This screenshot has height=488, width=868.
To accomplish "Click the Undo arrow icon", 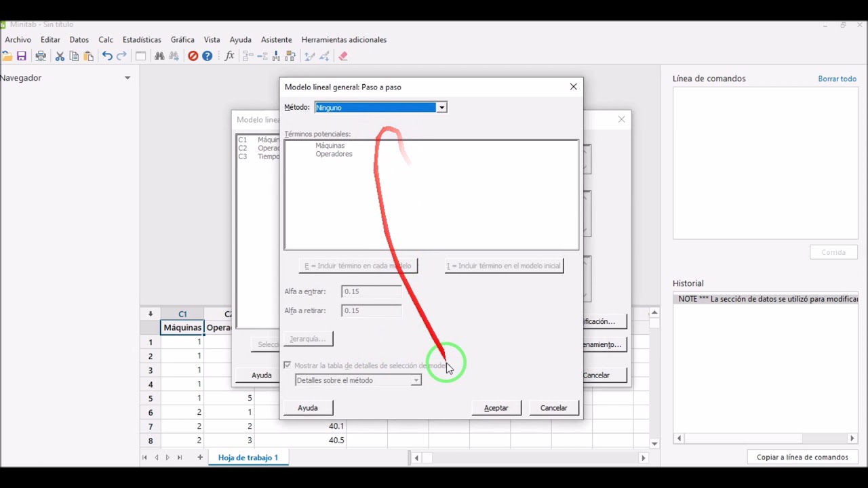I will (x=107, y=56).
